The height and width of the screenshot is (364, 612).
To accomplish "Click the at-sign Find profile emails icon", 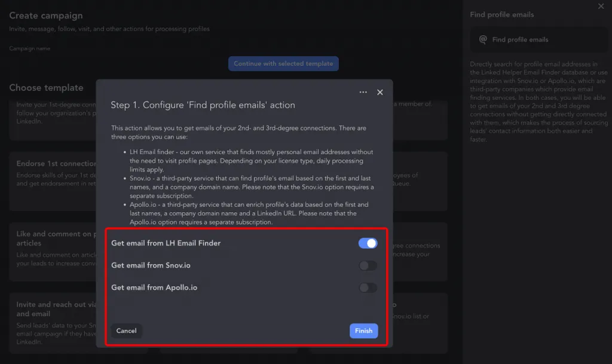I will (x=483, y=39).
